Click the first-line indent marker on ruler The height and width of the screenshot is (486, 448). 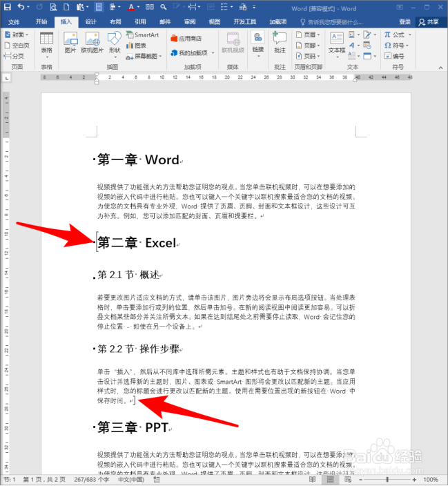(97, 75)
